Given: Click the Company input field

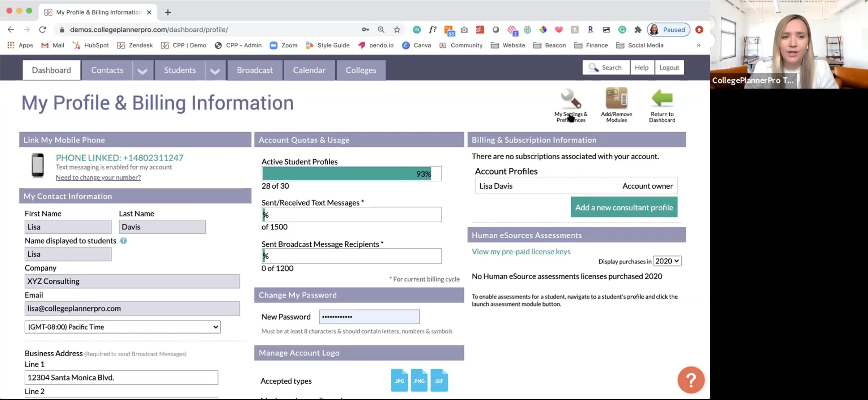Looking at the screenshot, I should click(132, 281).
